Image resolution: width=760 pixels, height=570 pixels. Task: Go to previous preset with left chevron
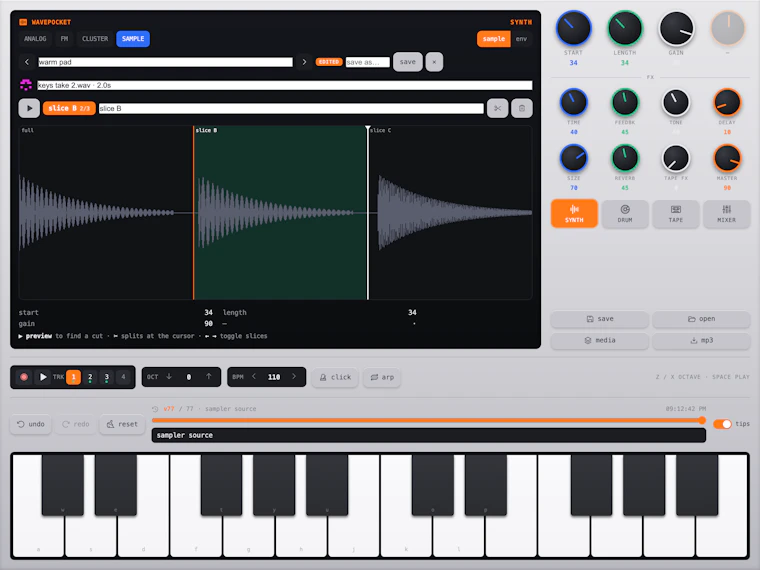(27, 62)
